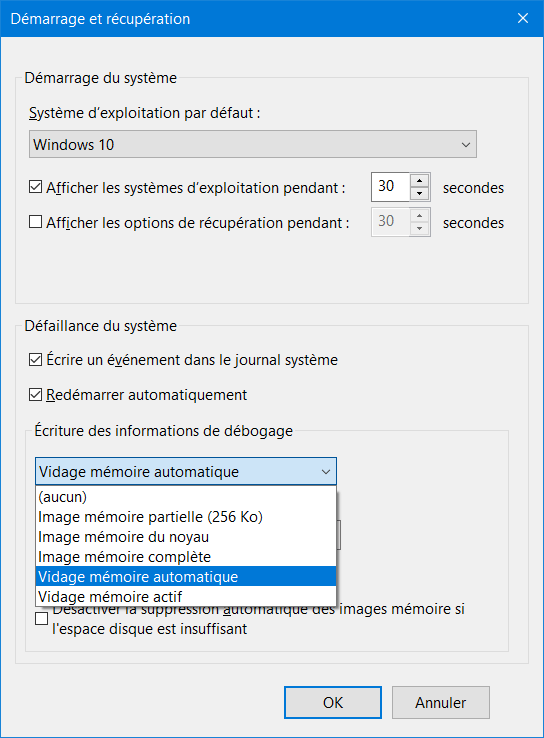Decrease the operating systems display time spinner

pos(419,193)
